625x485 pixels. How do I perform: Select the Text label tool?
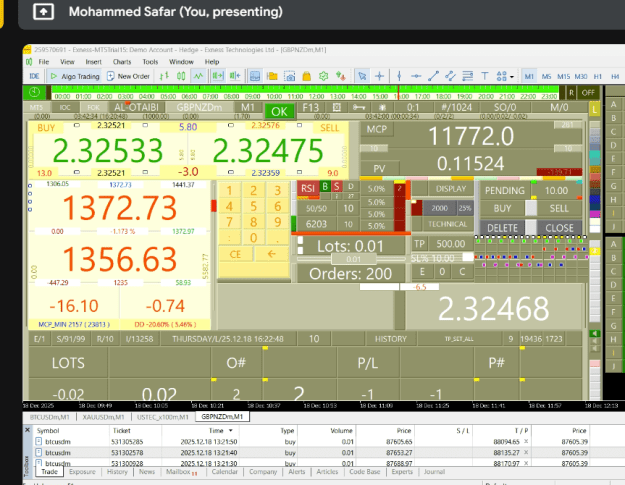(x=485, y=76)
